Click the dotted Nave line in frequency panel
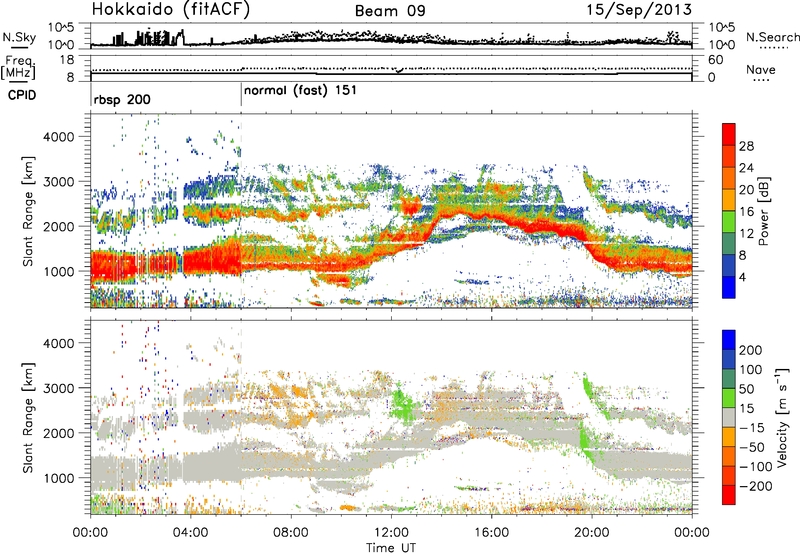This screenshot has width=800, height=554. click(391, 69)
